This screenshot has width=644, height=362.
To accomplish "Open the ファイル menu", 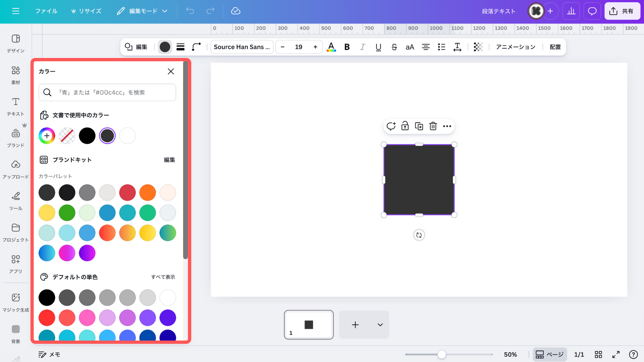I will pyautogui.click(x=46, y=11).
